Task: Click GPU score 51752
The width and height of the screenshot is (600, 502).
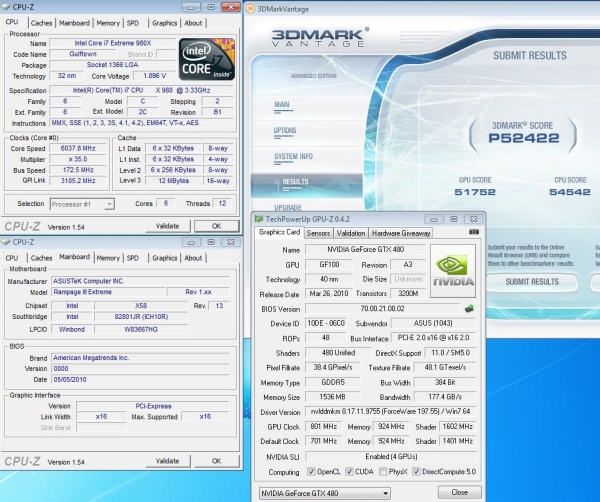Action: pos(475,192)
